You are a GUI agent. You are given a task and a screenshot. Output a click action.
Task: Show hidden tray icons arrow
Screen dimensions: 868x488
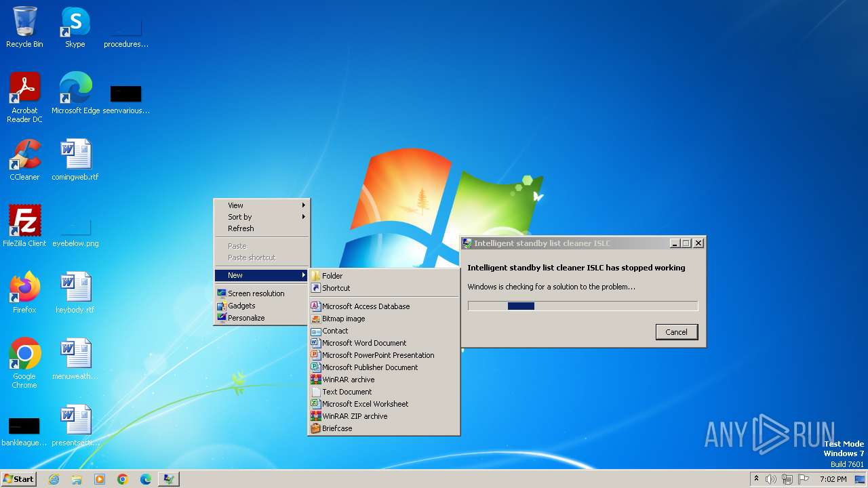click(x=756, y=479)
